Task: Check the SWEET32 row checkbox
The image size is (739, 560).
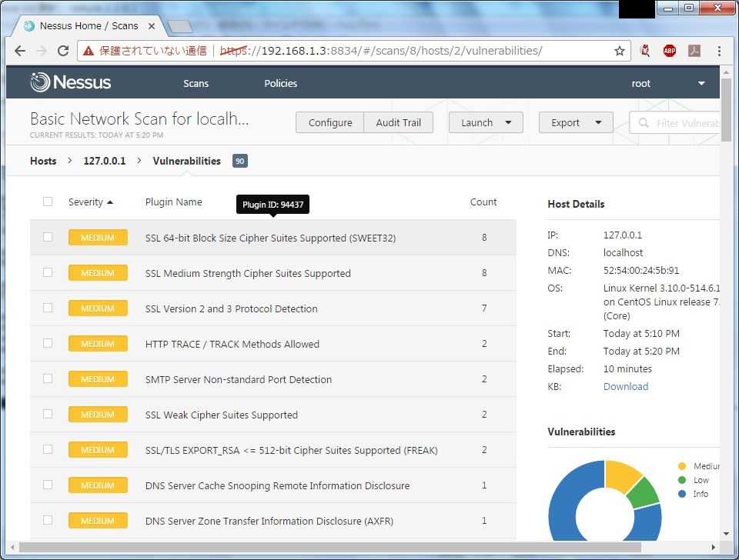Action: (x=48, y=237)
